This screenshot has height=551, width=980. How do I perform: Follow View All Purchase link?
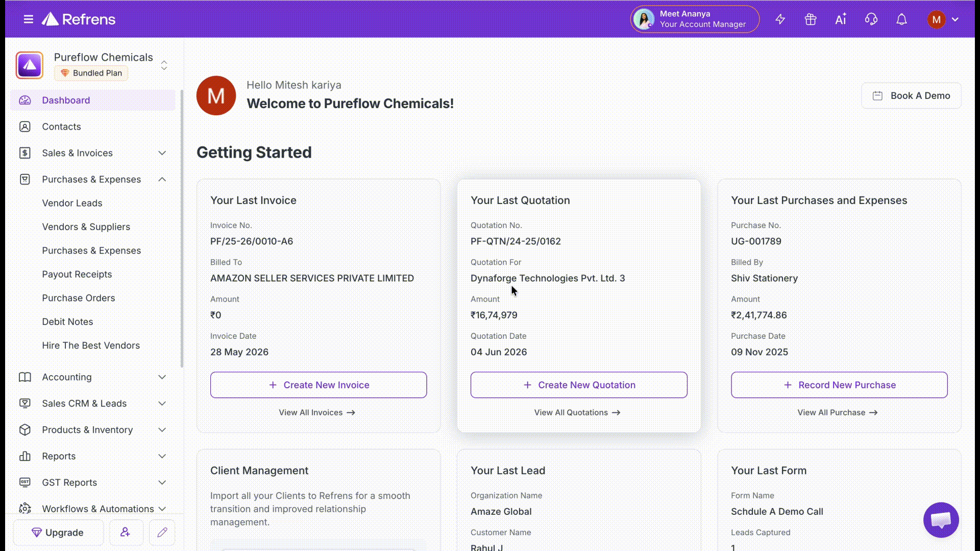point(838,412)
